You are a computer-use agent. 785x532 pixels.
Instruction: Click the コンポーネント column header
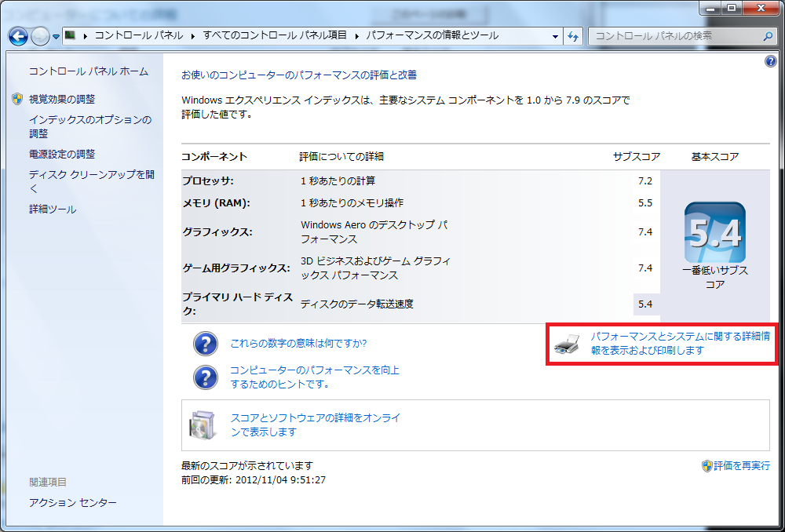tap(214, 157)
